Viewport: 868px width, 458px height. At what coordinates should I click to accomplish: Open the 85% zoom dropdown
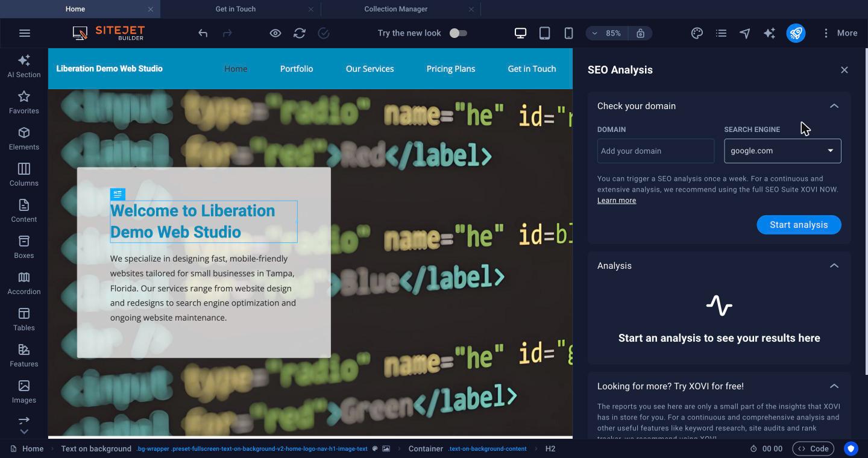coord(608,33)
